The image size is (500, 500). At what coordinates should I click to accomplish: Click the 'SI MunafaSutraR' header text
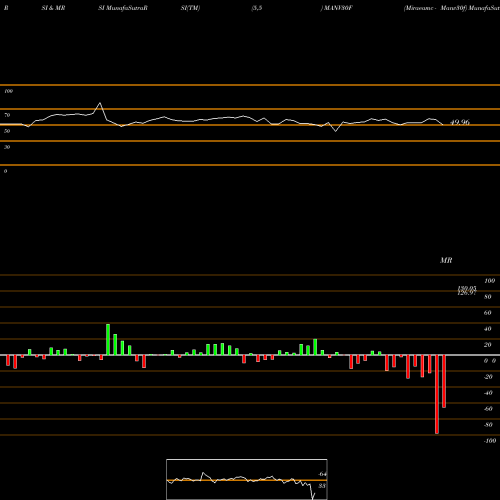point(123,8)
